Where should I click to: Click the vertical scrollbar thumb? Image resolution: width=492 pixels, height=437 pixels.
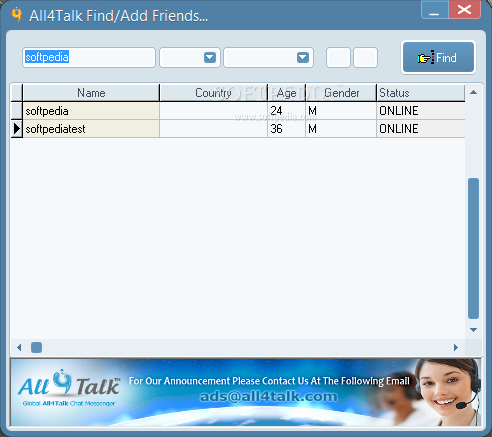(473, 248)
